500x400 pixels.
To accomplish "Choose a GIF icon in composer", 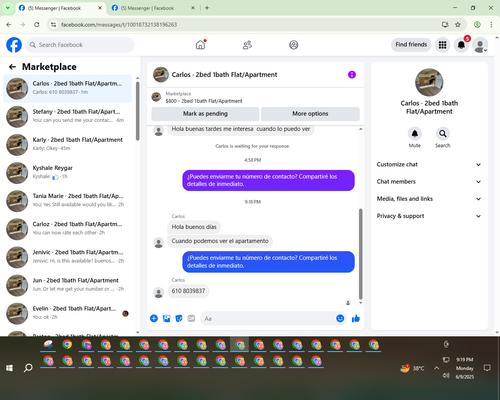I will (191, 318).
